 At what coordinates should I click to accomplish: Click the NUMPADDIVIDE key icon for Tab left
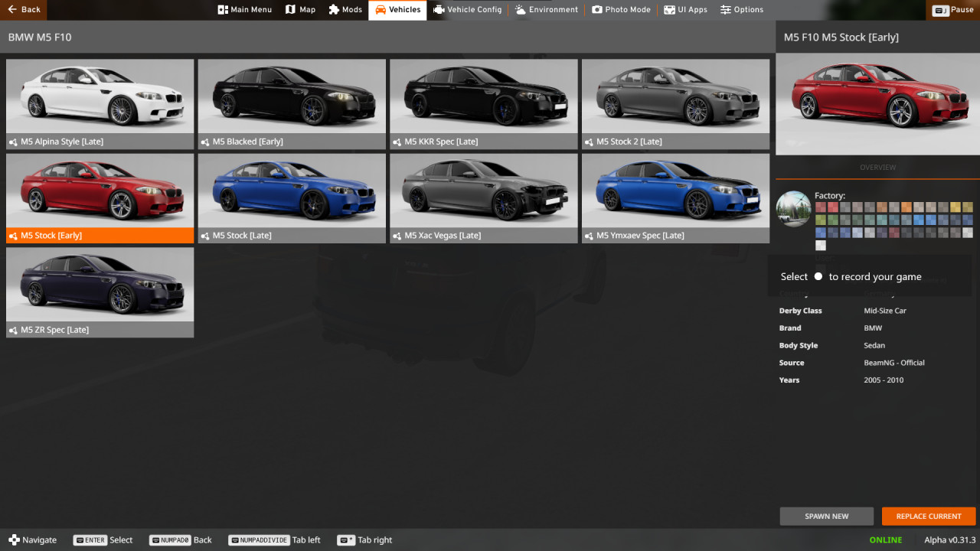[x=259, y=540]
